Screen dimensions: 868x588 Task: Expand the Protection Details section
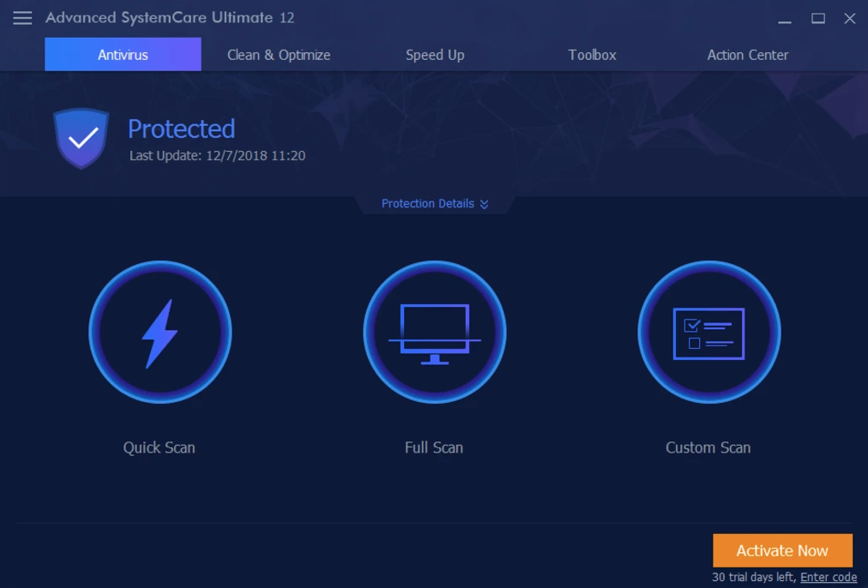click(435, 204)
